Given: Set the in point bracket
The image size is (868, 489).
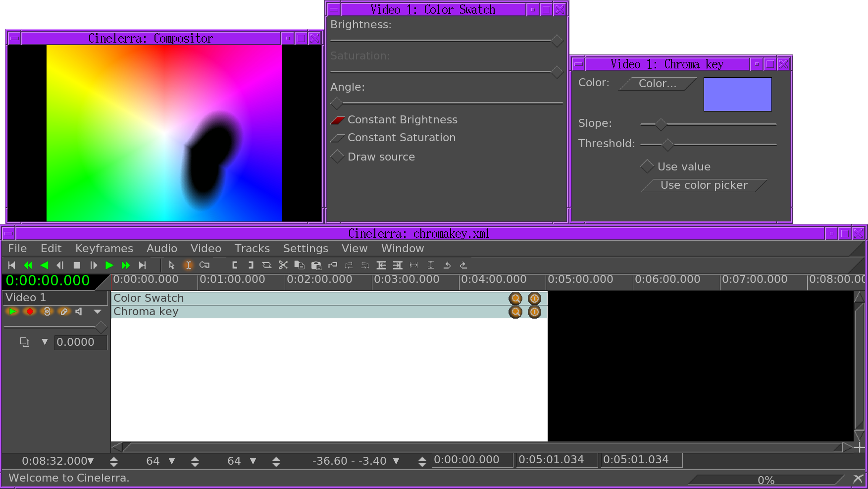Looking at the screenshot, I should pyautogui.click(x=234, y=266).
